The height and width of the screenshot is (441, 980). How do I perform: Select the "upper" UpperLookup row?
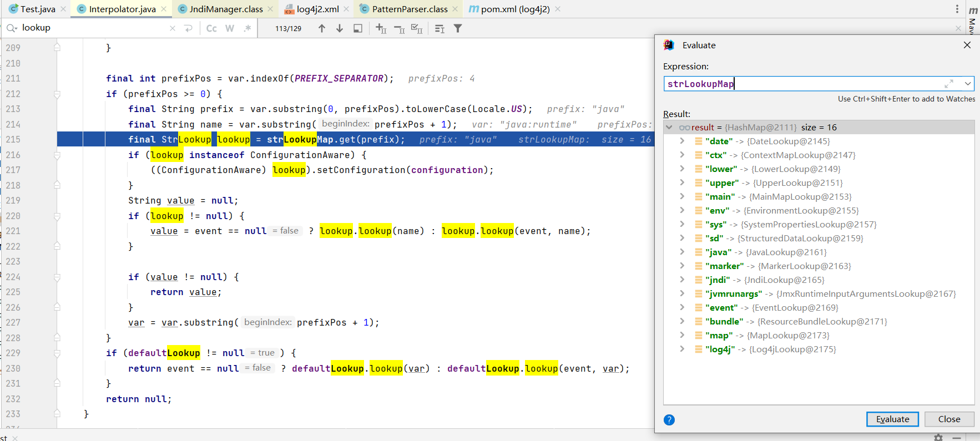point(819,183)
